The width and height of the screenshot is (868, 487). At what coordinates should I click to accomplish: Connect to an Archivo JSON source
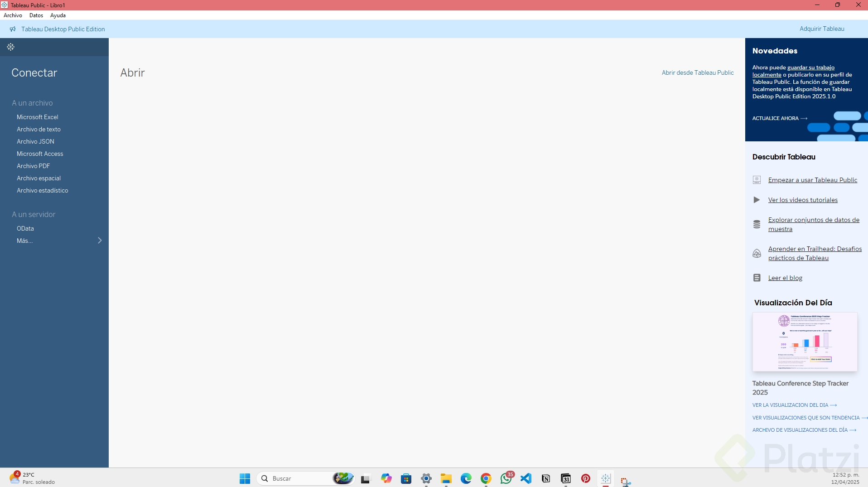pos(35,141)
